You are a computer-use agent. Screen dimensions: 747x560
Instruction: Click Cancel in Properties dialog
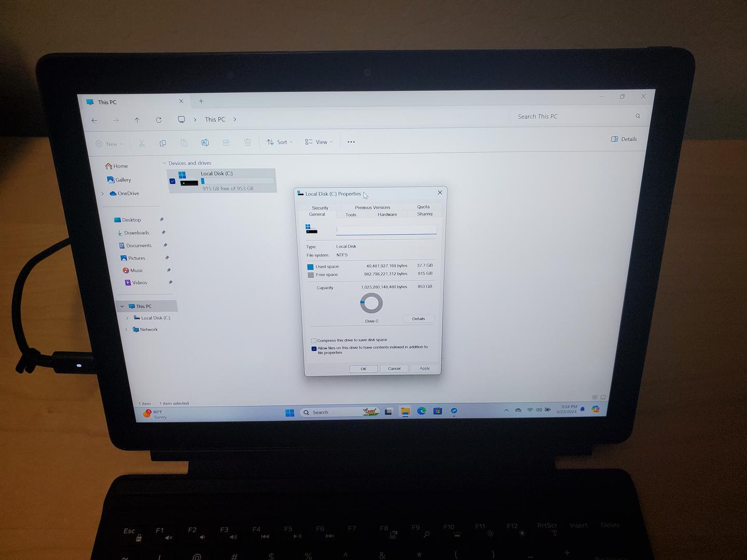394,368
